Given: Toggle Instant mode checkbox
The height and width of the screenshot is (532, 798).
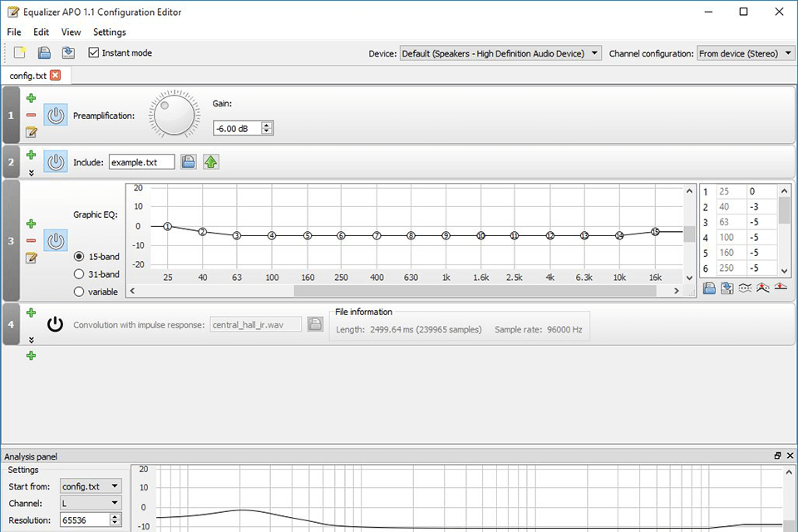Looking at the screenshot, I should pos(95,52).
